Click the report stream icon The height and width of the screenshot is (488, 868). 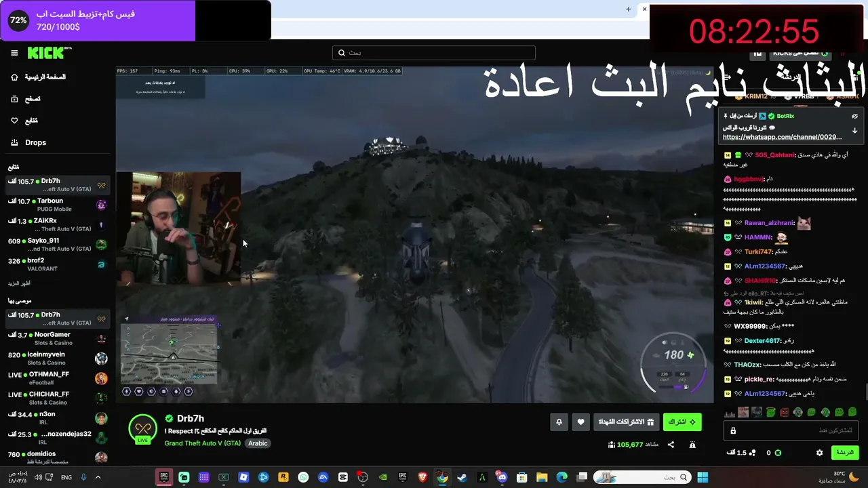point(692,445)
